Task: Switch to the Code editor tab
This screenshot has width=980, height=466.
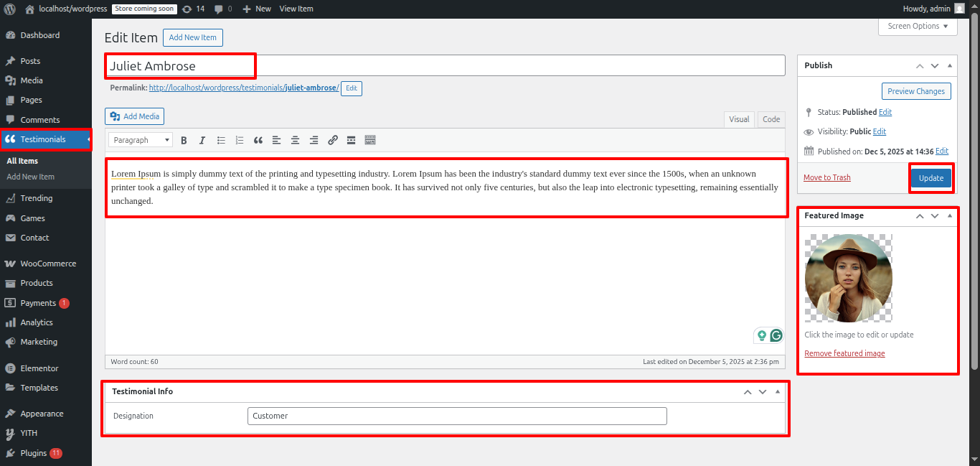Action: 771,119
